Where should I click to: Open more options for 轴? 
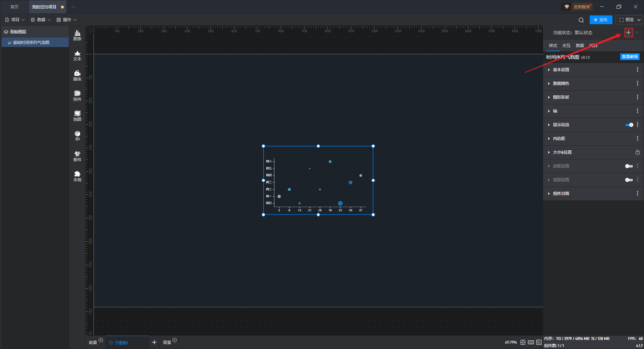tap(637, 111)
